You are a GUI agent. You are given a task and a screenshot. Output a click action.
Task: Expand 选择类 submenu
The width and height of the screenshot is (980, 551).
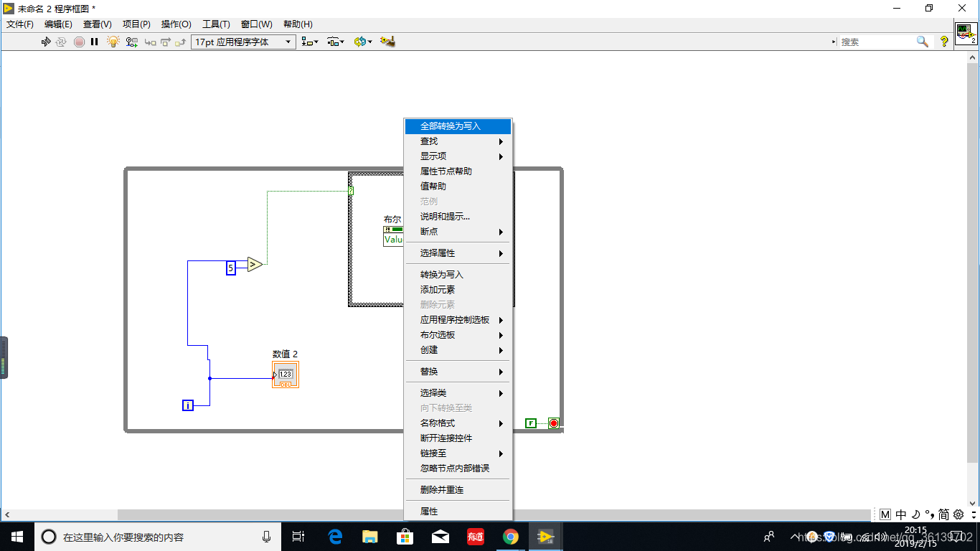click(458, 393)
